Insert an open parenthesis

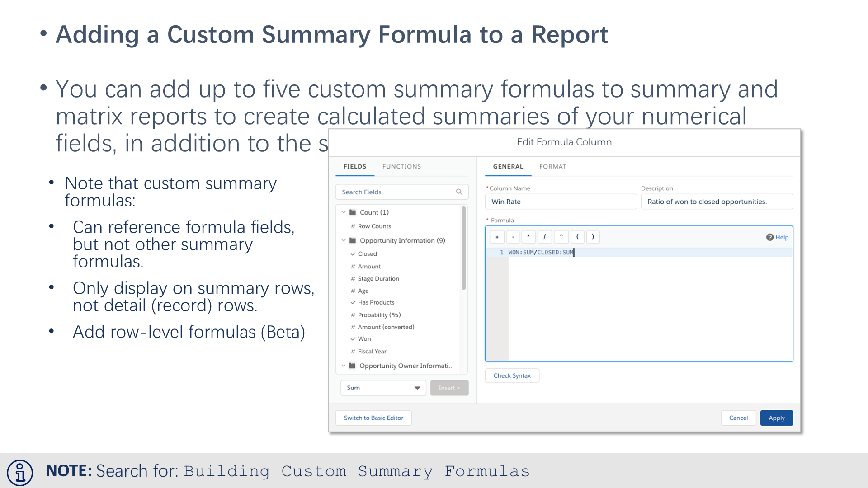click(x=577, y=237)
